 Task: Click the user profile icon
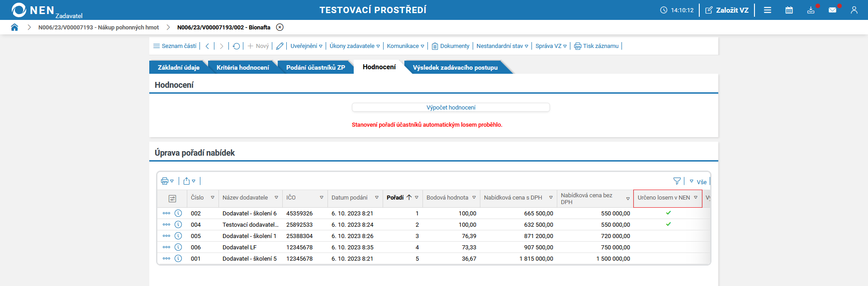[854, 10]
